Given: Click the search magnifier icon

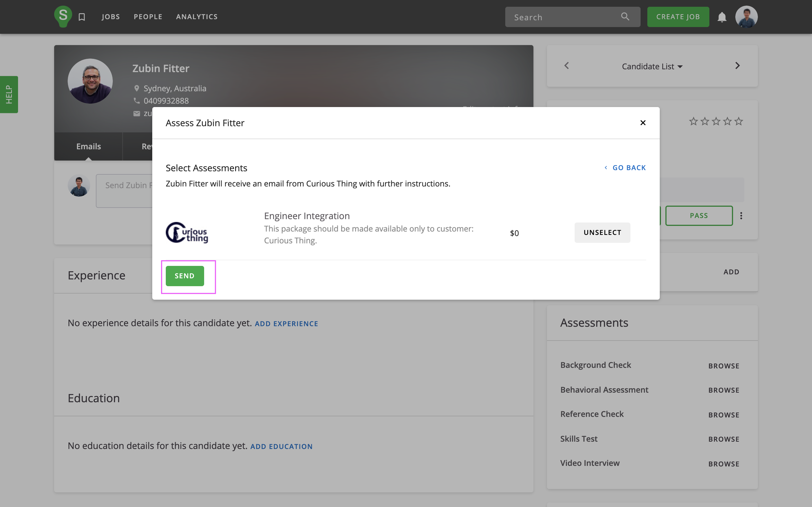Looking at the screenshot, I should pyautogui.click(x=625, y=16).
